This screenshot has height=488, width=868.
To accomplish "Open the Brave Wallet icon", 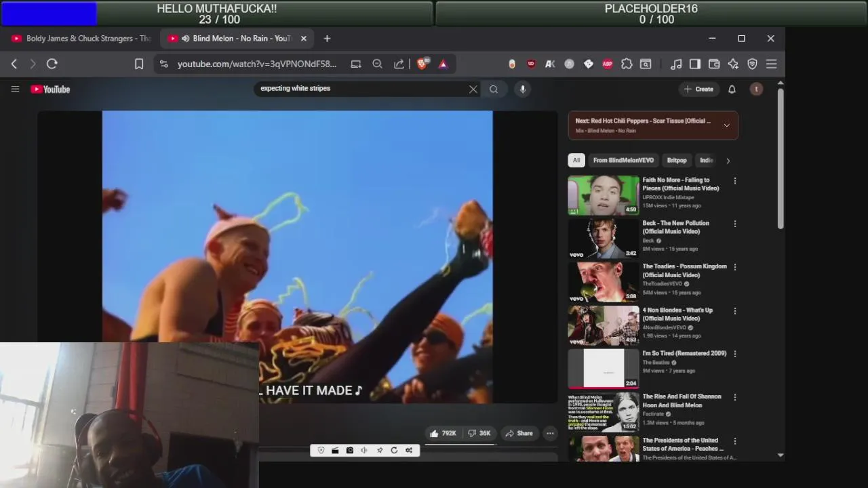I will (x=714, y=64).
